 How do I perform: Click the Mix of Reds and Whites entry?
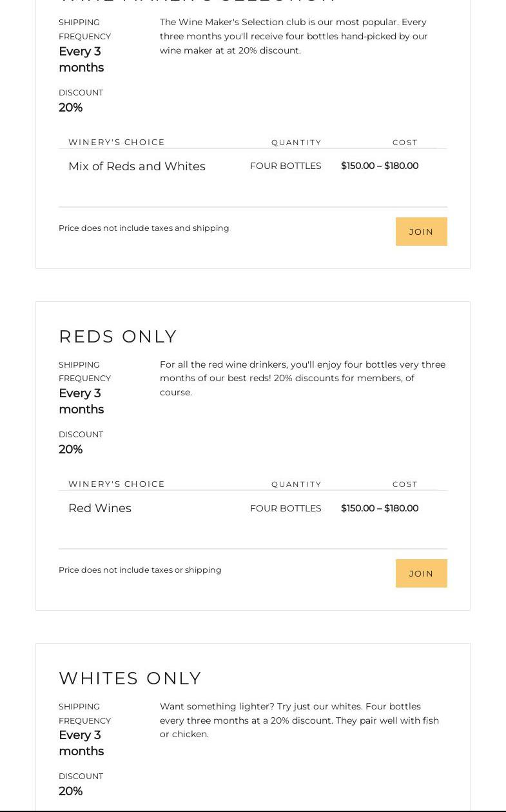tap(137, 166)
